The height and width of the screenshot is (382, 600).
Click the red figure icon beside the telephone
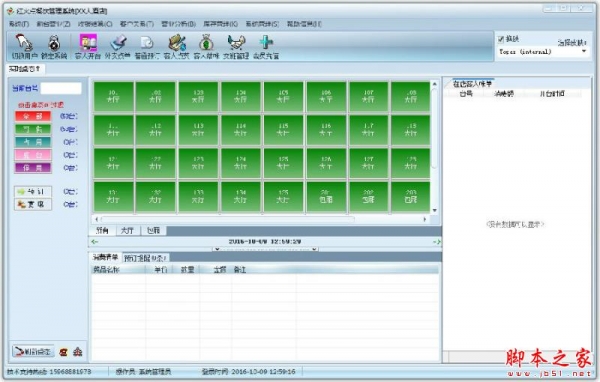[78, 352]
